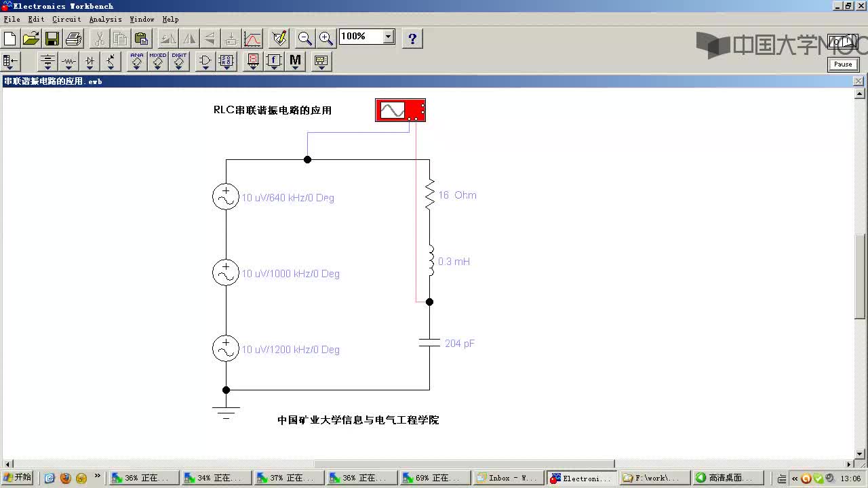Expand the Analog ICs parts bin
The width and height of the screenshot is (868, 488).
(136, 62)
